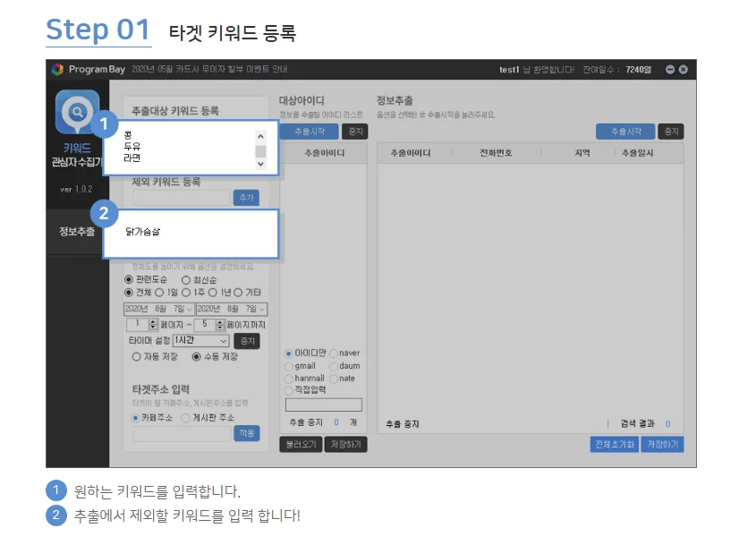Open the 타이머 설정 1시간 dropdown
Screen dimensions: 756x545
click(x=200, y=340)
